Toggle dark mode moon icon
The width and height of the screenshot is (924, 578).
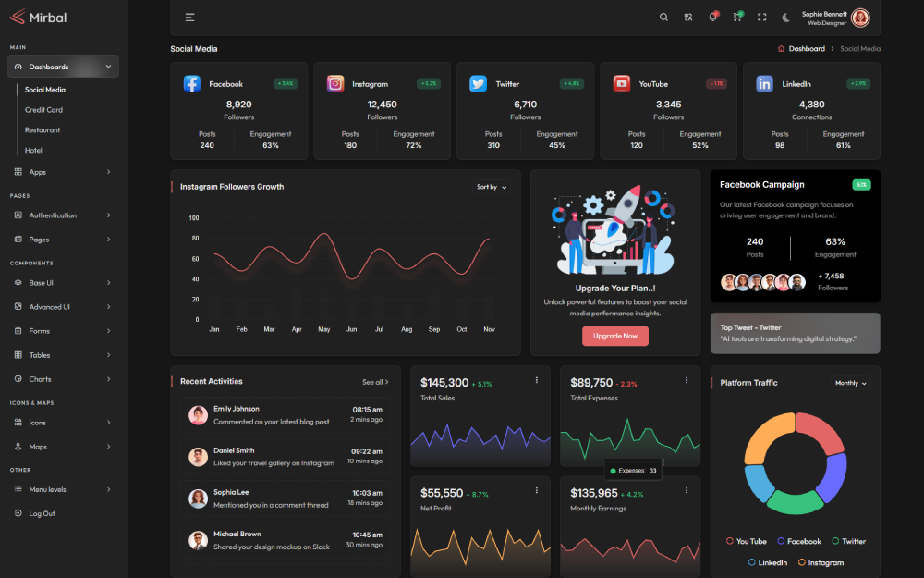click(786, 17)
